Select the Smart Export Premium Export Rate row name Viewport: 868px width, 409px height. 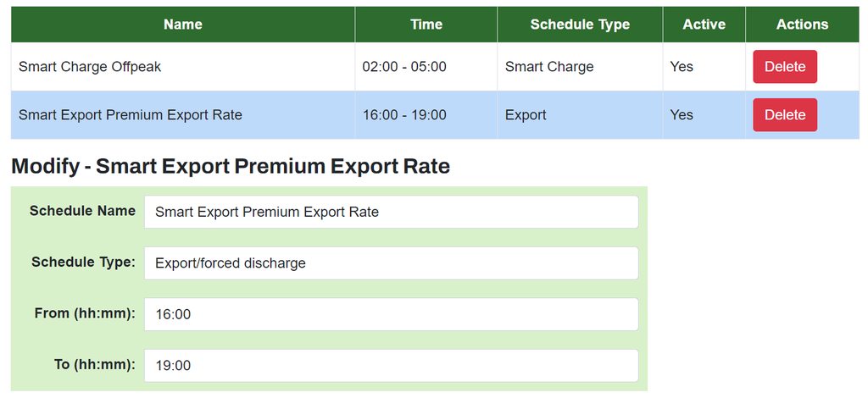point(131,115)
